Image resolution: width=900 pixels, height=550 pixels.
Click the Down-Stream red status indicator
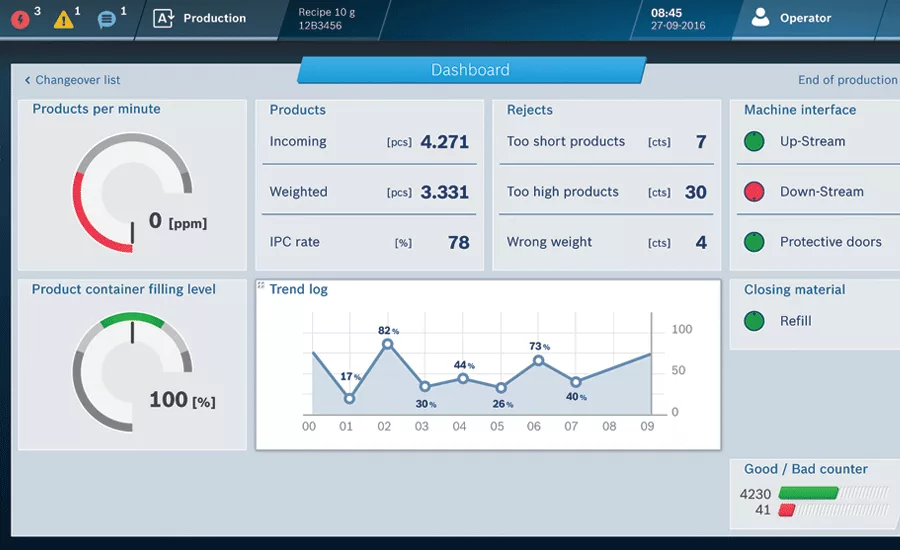point(754,192)
